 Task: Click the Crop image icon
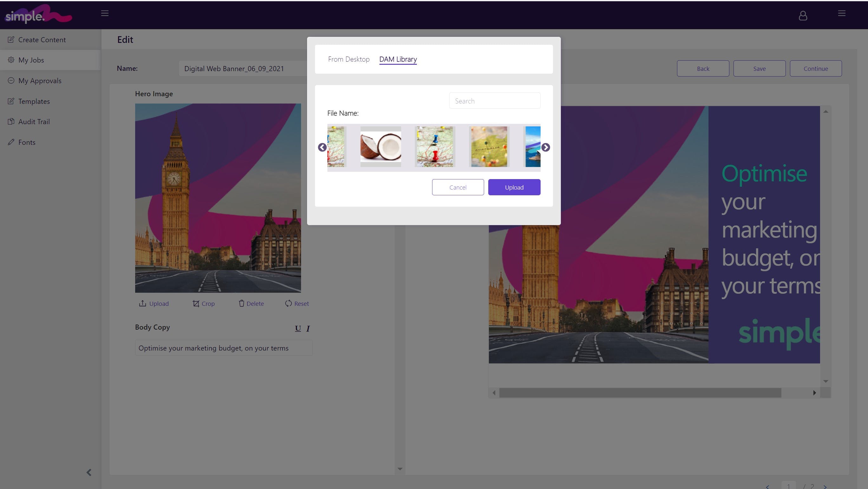pos(196,304)
